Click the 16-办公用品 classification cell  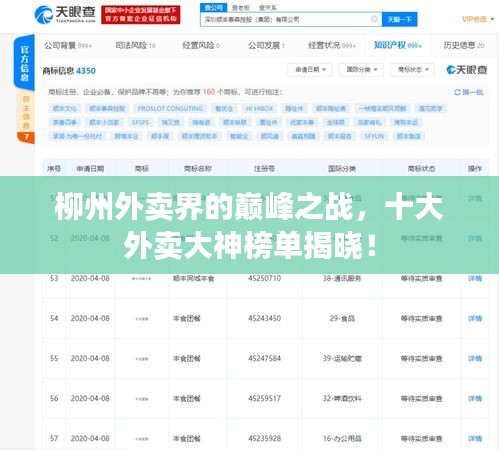tap(342, 439)
